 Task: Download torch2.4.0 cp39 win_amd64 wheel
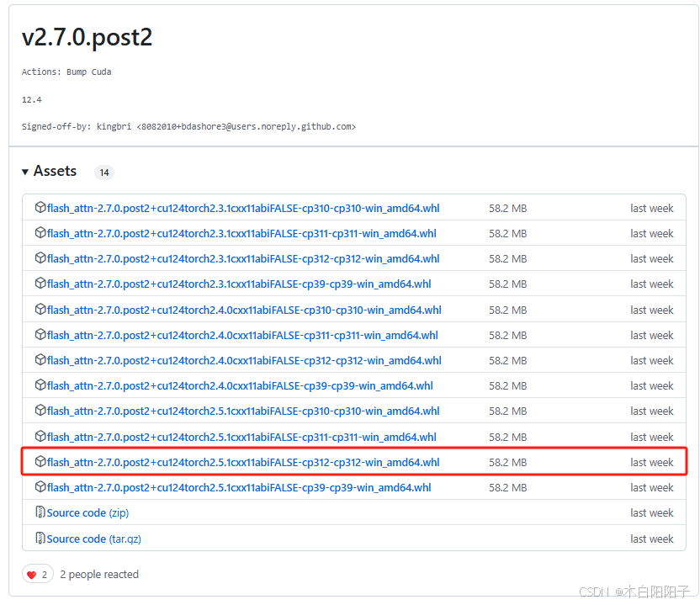click(240, 385)
